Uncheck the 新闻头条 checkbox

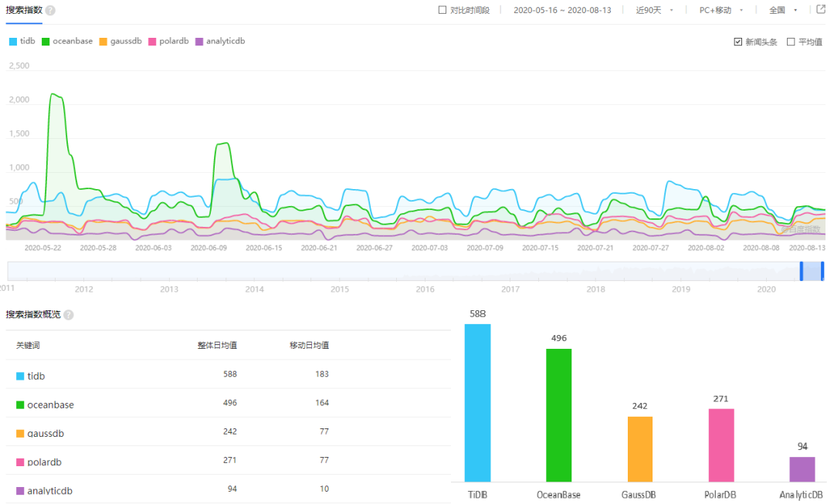tap(737, 42)
